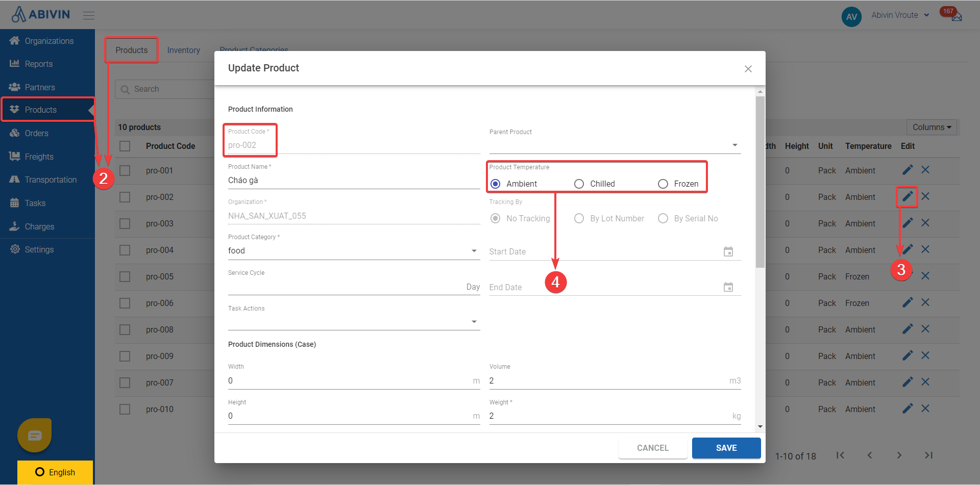Viewport: 980px width, 485px height.
Task: Open Organizations in sidebar
Action: tap(47, 41)
